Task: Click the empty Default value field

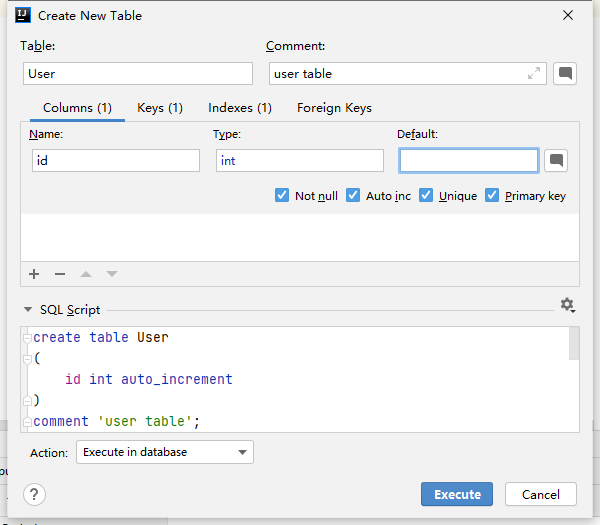Action: coord(469,160)
